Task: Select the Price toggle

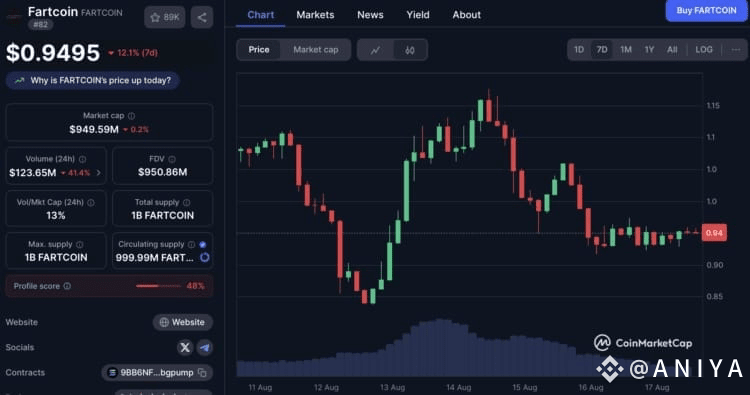Action: (x=259, y=50)
